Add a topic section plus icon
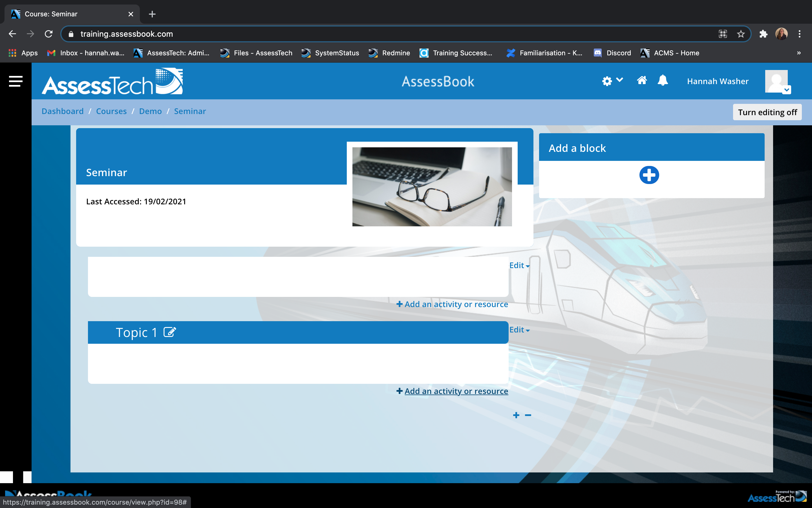 point(516,415)
